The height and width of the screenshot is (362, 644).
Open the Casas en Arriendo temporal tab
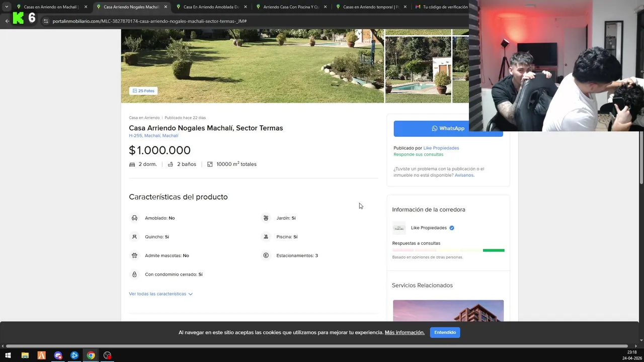(x=371, y=7)
